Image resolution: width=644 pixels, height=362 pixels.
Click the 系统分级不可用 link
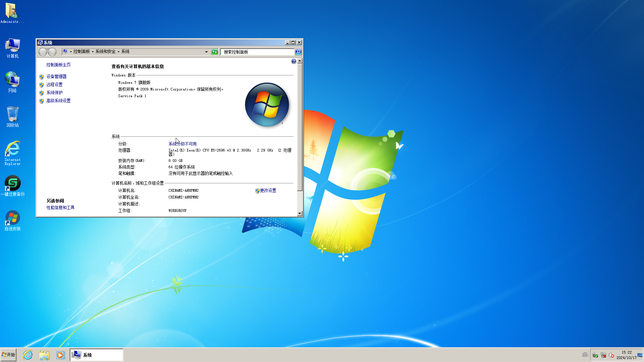click(x=182, y=144)
